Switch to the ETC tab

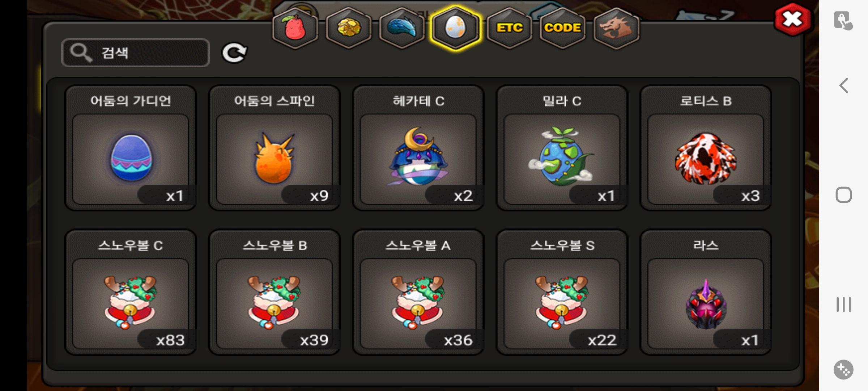[509, 28]
